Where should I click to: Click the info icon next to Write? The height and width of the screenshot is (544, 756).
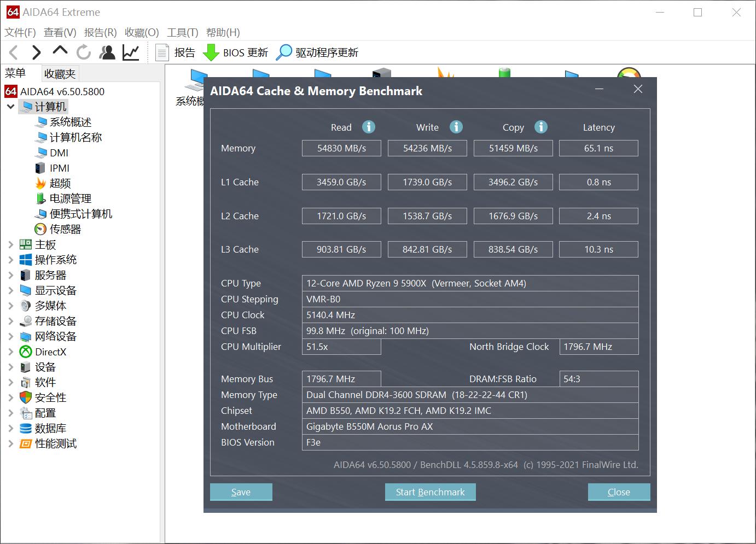pyautogui.click(x=456, y=127)
